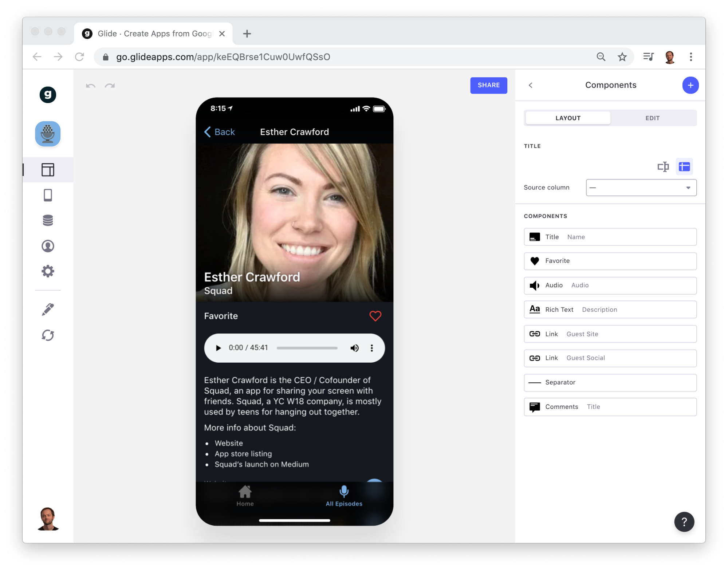Open Chrome profile avatar
This screenshot has width=728, height=571.
click(669, 57)
